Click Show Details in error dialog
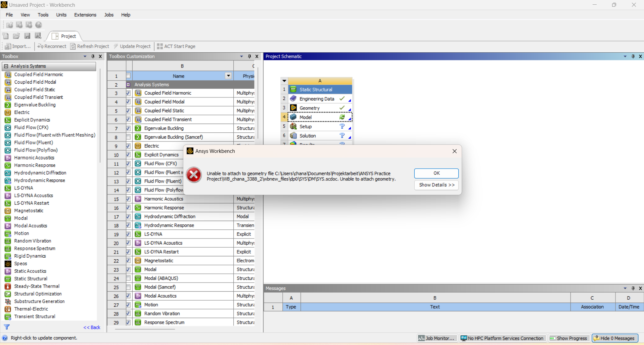This screenshot has width=644, height=345. pos(436,185)
